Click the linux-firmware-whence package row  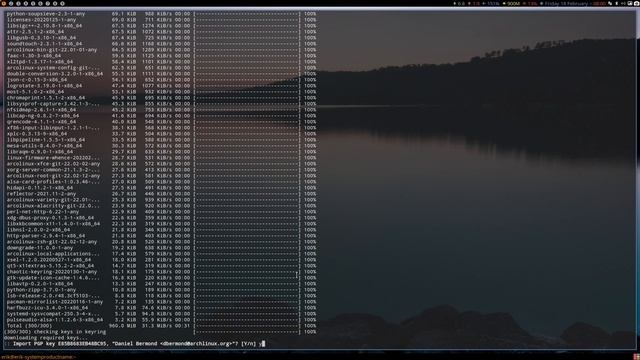tap(161, 158)
